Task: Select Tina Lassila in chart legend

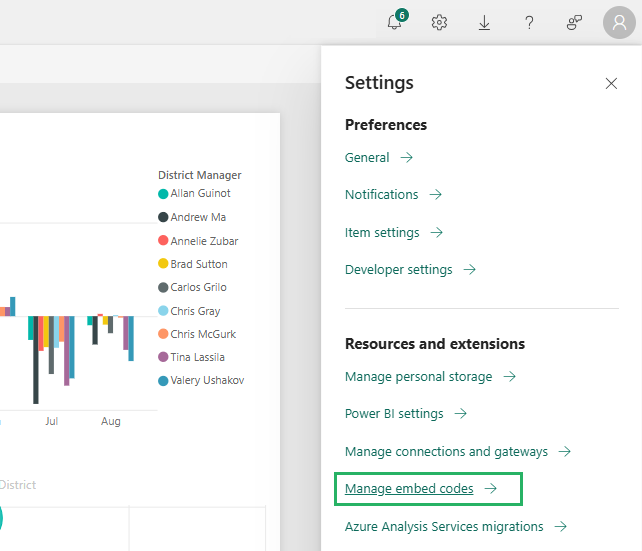Action: coord(196,357)
